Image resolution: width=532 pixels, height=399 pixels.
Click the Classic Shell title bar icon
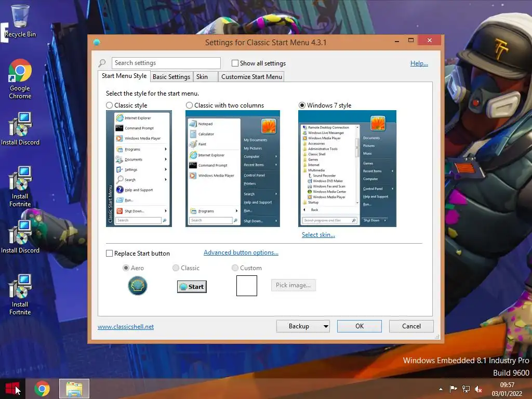(x=97, y=43)
